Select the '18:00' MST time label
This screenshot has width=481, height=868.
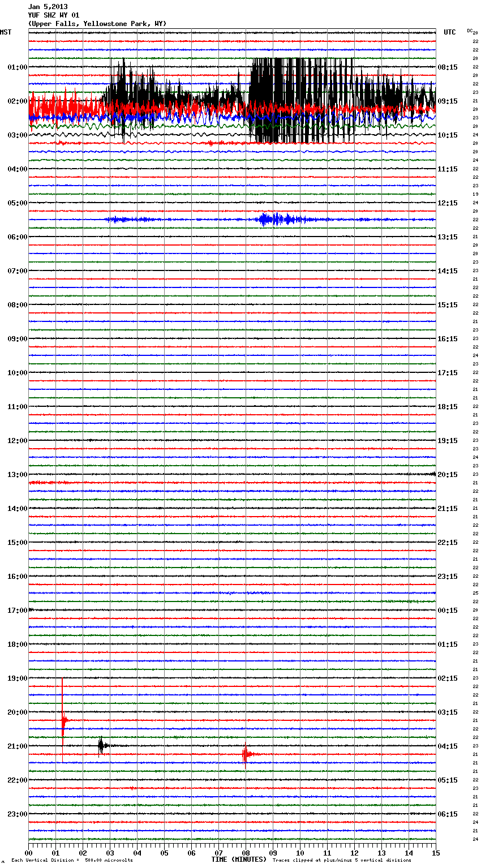(x=18, y=644)
